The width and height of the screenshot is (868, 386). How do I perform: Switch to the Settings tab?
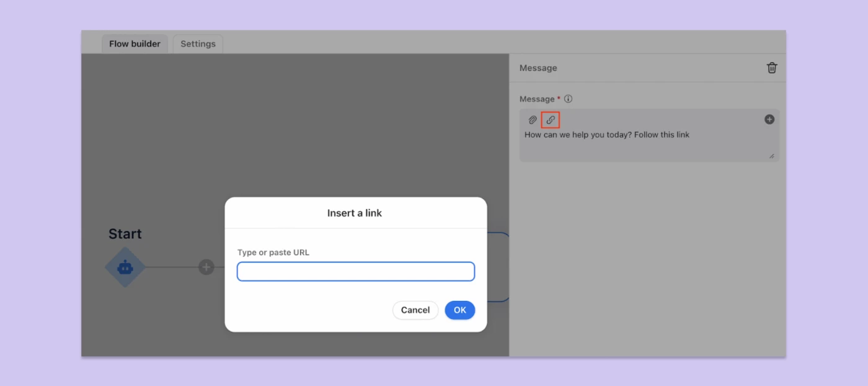[198, 43]
